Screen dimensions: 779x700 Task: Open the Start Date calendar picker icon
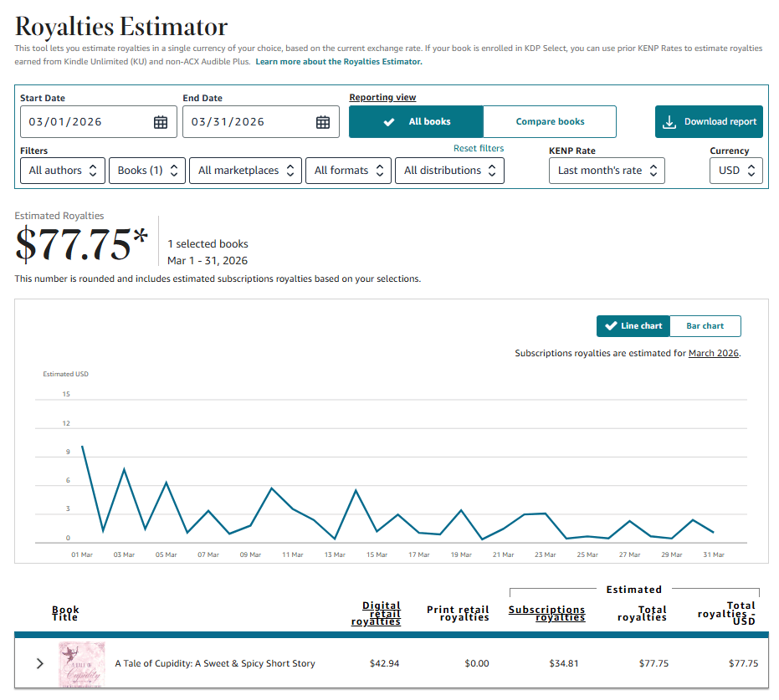161,122
